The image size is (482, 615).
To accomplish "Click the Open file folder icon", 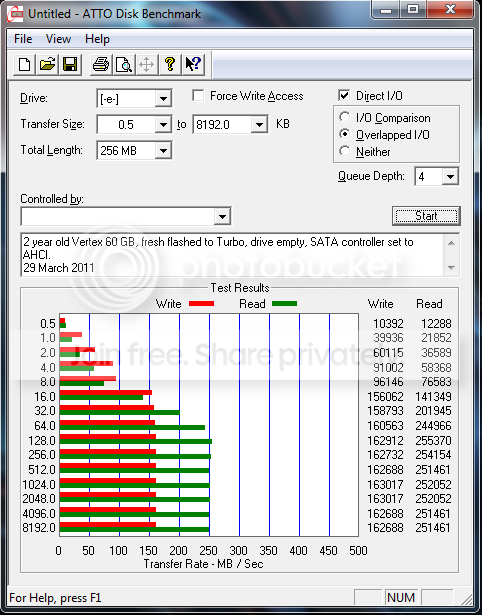I will (x=47, y=64).
